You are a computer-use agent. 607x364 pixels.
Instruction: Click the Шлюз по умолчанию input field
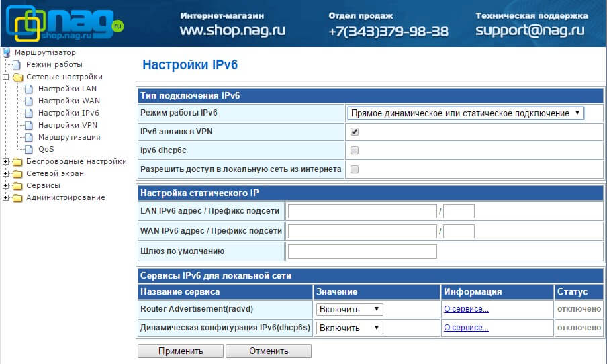(x=363, y=251)
